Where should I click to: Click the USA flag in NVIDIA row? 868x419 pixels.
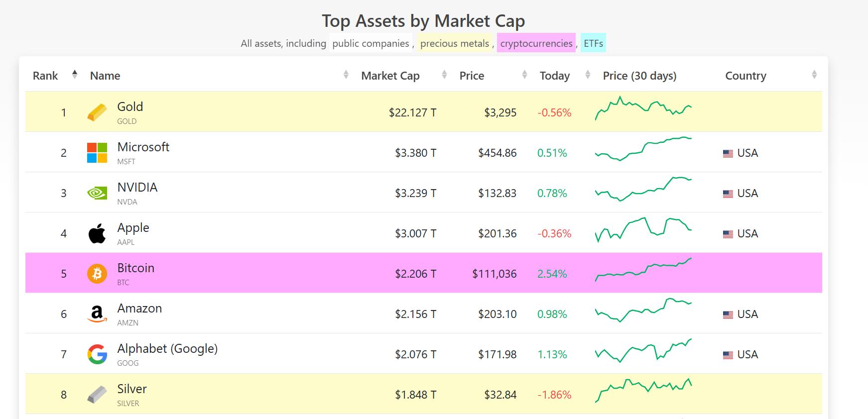(x=728, y=194)
